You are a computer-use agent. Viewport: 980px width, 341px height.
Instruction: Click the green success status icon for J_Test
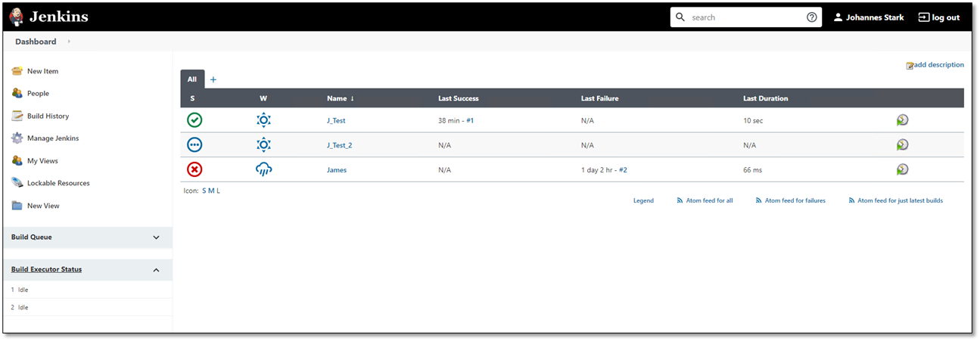tap(194, 119)
